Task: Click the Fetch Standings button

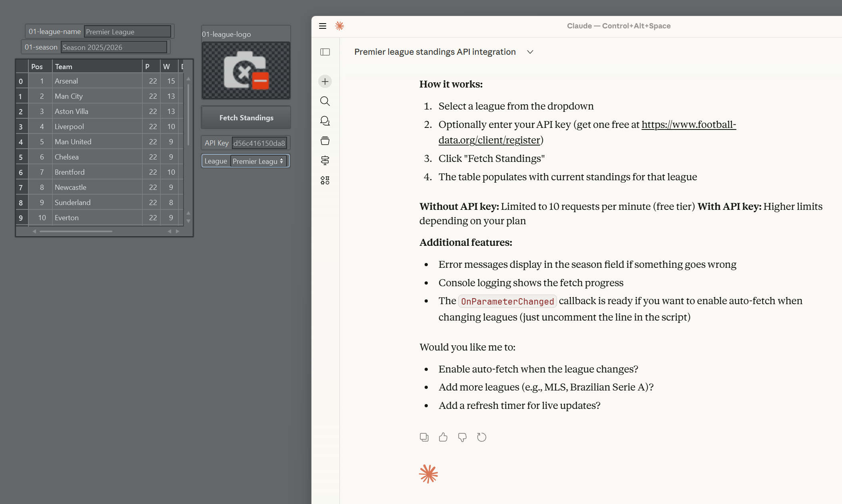Action: 246,118
